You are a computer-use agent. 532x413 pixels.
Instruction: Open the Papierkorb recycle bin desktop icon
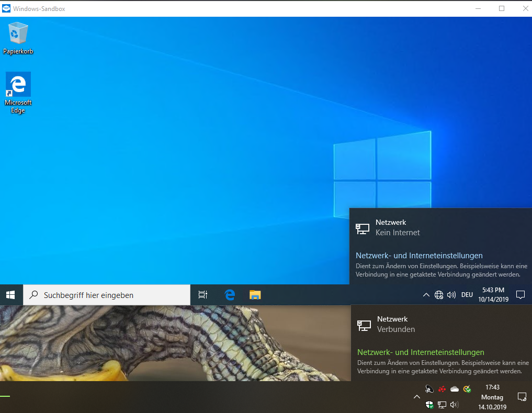click(18, 38)
